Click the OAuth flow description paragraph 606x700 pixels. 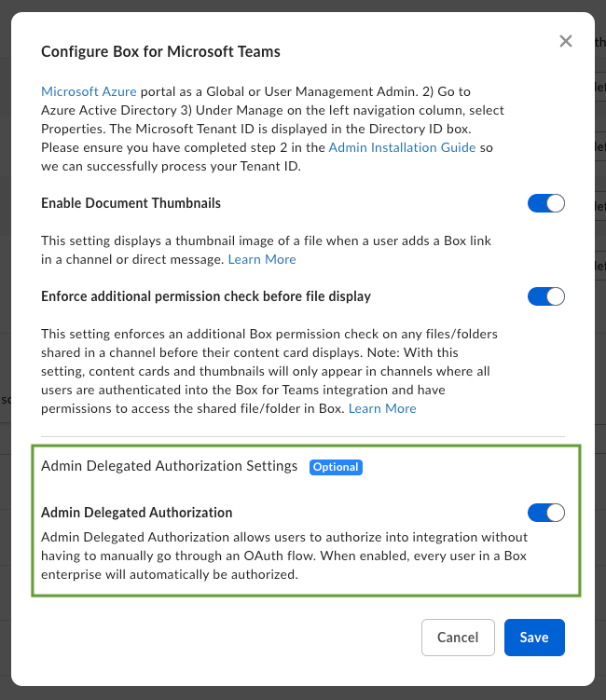tap(284, 556)
